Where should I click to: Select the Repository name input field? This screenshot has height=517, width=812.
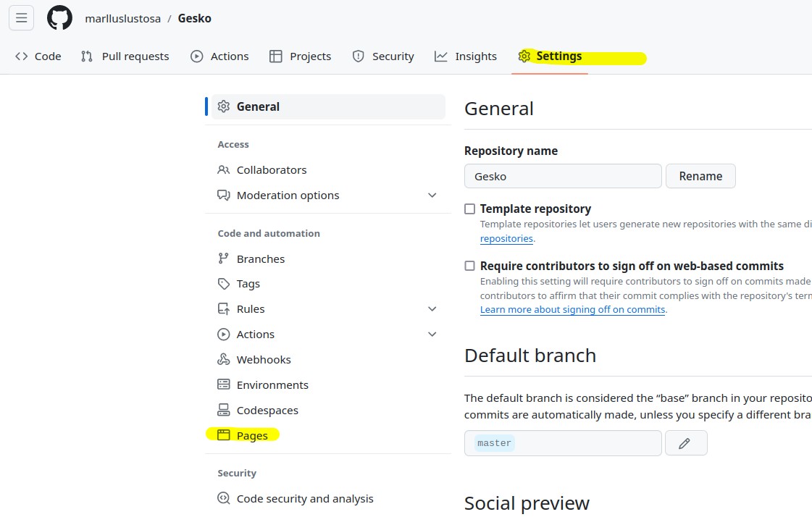(563, 175)
